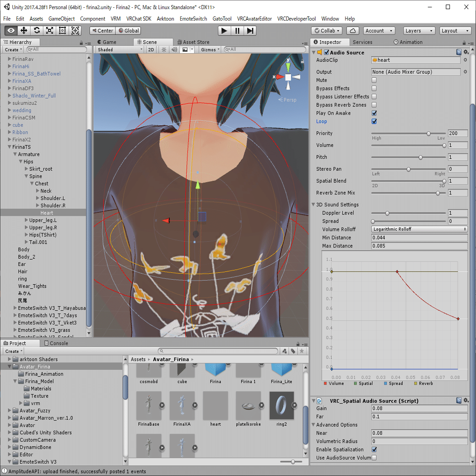Click the Hierarchy search field
The height and width of the screenshot is (476, 476).
click(x=56, y=49)
